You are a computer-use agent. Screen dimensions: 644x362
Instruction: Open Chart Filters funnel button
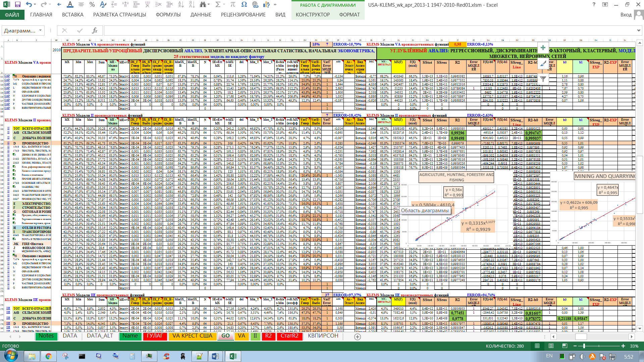(x=543, y=79)
